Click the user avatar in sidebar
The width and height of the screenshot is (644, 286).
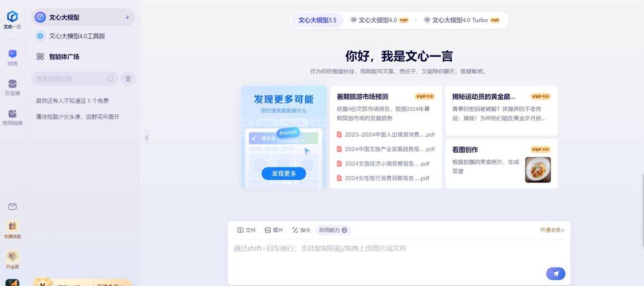pyautogui.click(x=13, y=283)
